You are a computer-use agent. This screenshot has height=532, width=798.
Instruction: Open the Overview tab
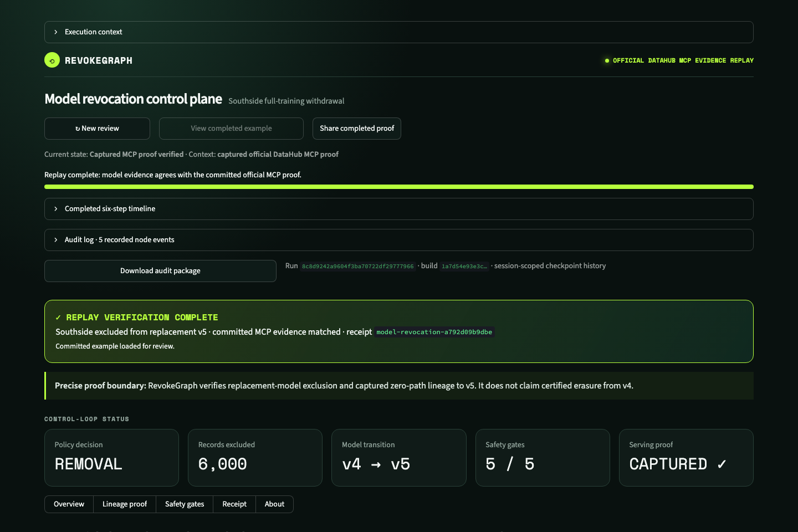(69, 504)
